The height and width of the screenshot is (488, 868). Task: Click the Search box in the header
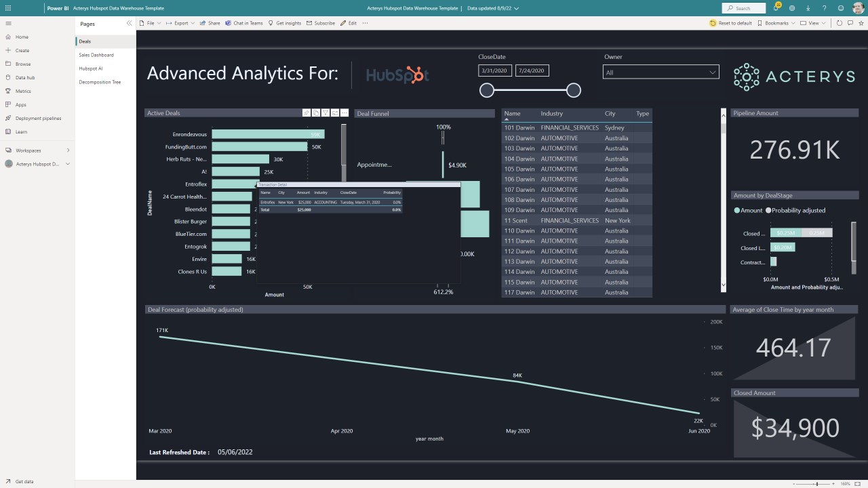pos(743,8)
